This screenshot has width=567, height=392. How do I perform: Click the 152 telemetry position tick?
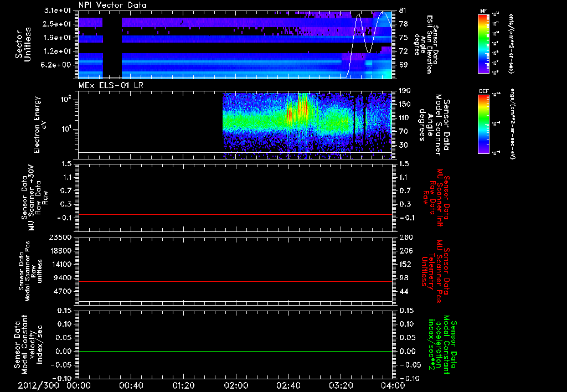(x=405, y=264)
